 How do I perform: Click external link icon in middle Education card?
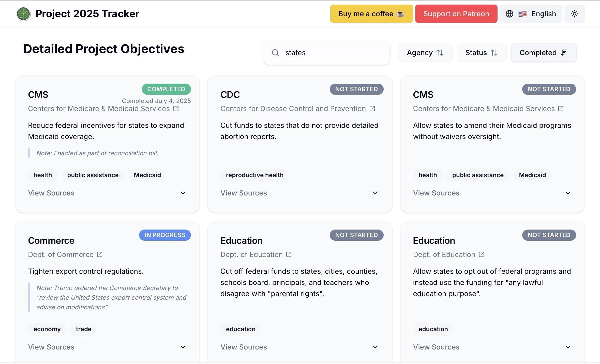[x=289, y=254]
